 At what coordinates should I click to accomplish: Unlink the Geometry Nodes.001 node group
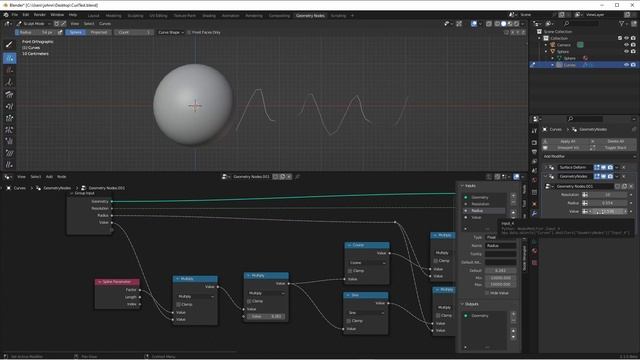pos(631,186)
